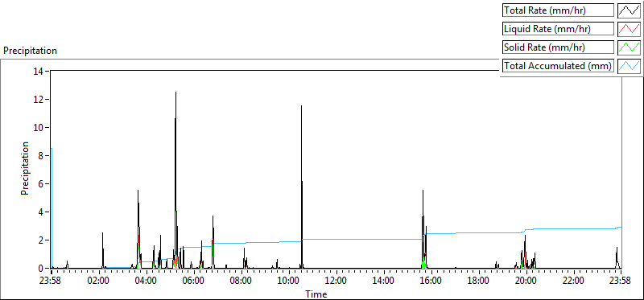Click the Total Rate black line icon
Viewport: 644px width, 300px height.
coord(629,10)
